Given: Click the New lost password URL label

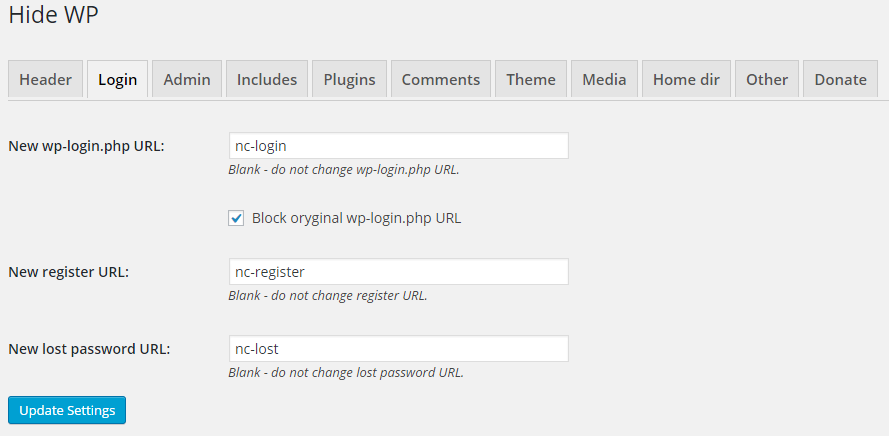Looking at the screenshot, I should pyautogui.click(x=89, y=349).
